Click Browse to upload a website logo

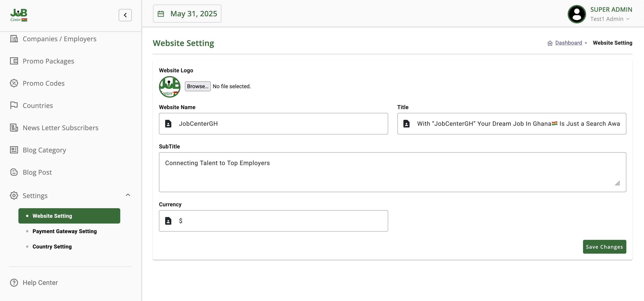(x=198, y=86)
